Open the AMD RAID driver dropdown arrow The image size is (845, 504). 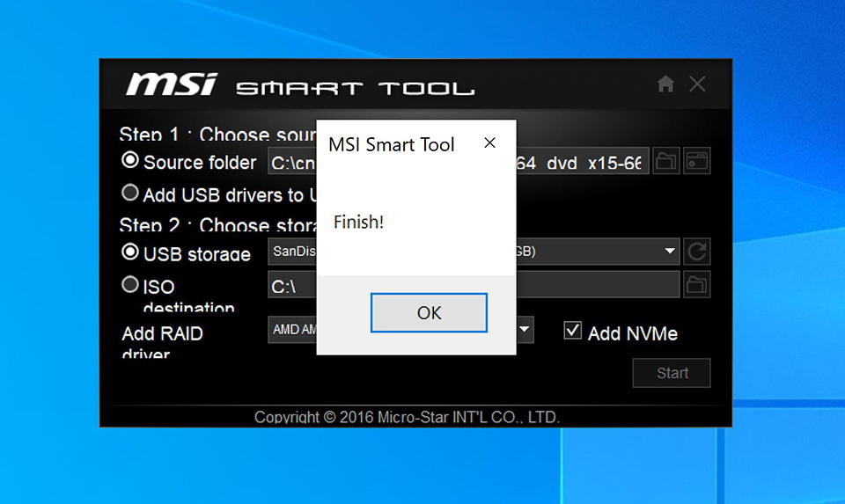525,329
